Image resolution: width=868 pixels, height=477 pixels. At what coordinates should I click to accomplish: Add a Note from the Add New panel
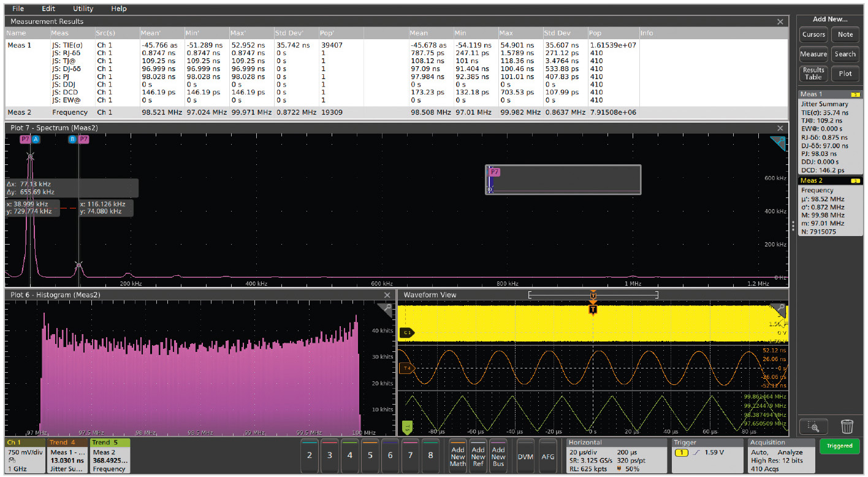click(x=845, y=35)
